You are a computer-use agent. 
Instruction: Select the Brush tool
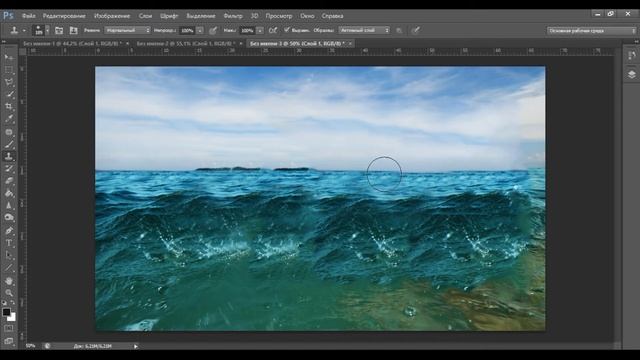click(x=9, y=144)
